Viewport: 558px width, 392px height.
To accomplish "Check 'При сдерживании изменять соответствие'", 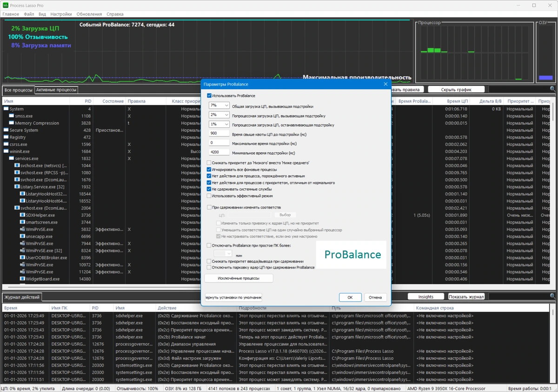I will coord(209,207).
